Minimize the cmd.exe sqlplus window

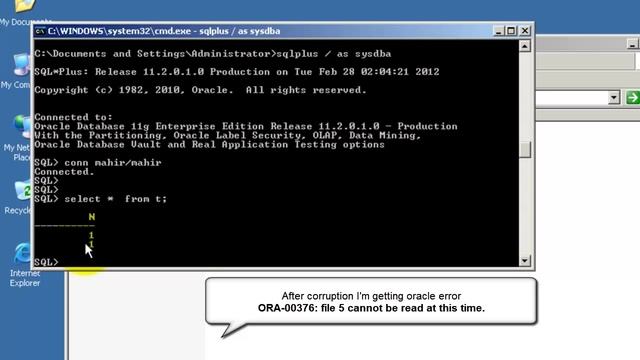click(498, 31)
